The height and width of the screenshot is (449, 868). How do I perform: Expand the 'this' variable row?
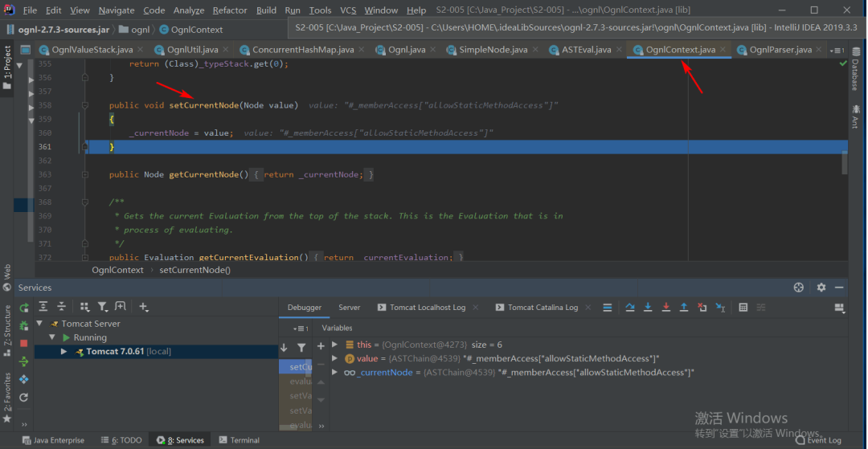tap(334, 344)
